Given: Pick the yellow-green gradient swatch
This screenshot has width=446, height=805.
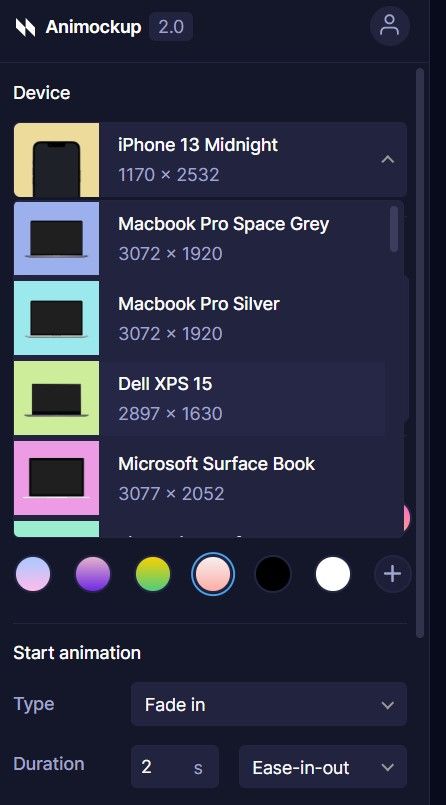Looking at the screenshot, I should point(153,574).
